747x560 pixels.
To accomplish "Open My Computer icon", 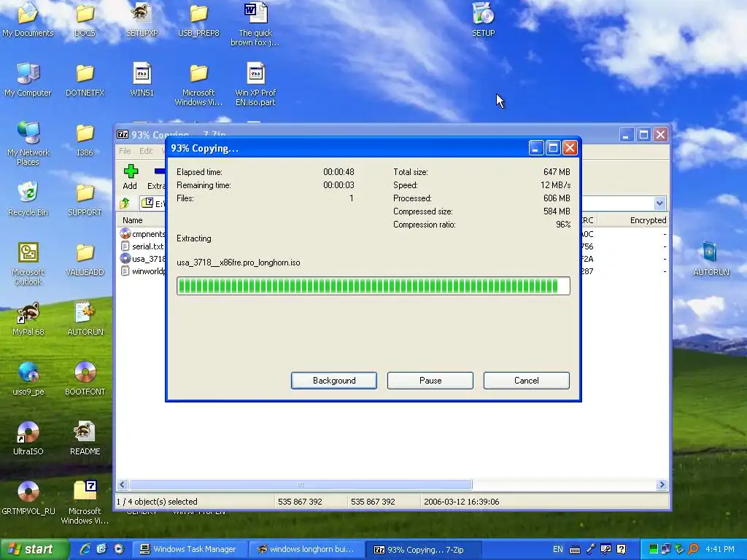I will [x=28, y=79].
